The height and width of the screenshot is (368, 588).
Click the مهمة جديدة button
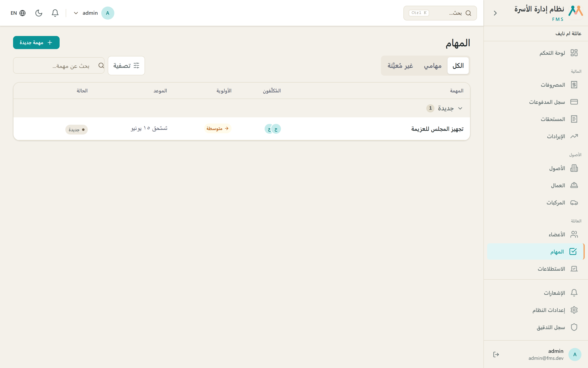36,43
